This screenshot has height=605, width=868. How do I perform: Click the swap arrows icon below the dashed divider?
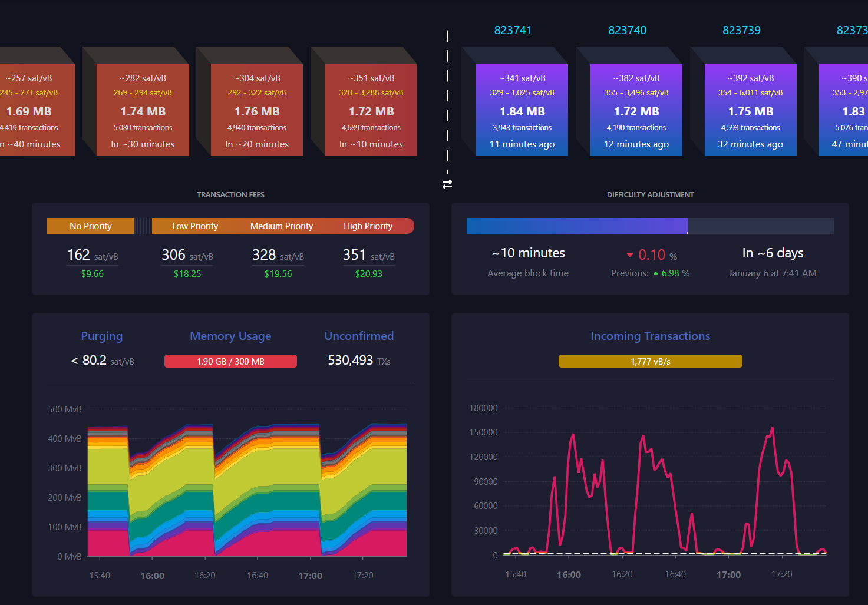click(x=447, y=184)
